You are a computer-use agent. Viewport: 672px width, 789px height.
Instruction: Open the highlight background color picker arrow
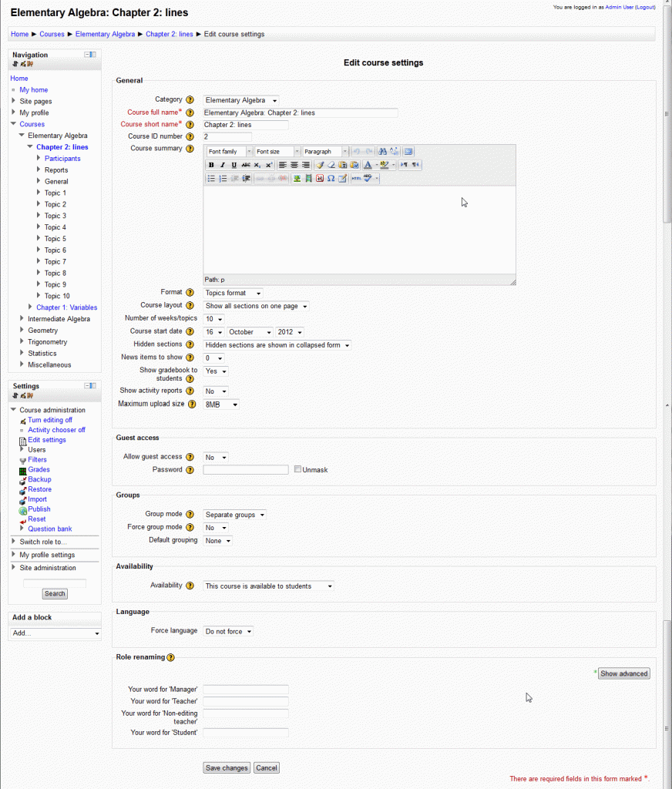click(393, 165)
